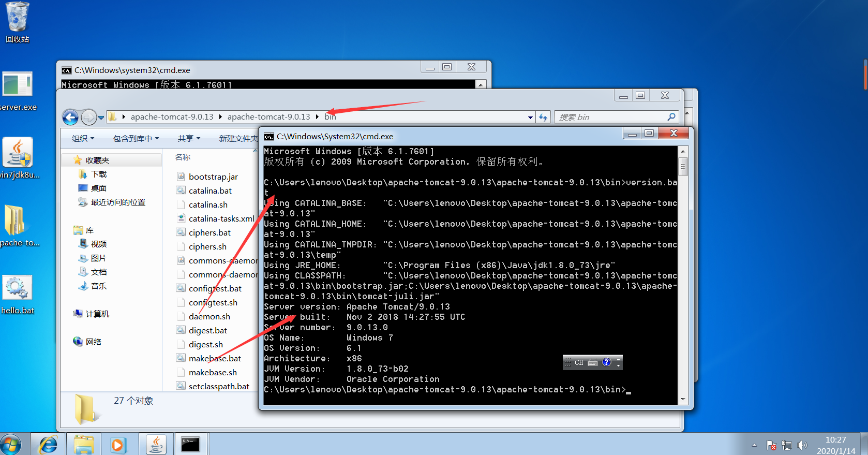Screen dimensions: 868x455
Task: Open Internet Explorer from taskbar
Action: point(48,444)
